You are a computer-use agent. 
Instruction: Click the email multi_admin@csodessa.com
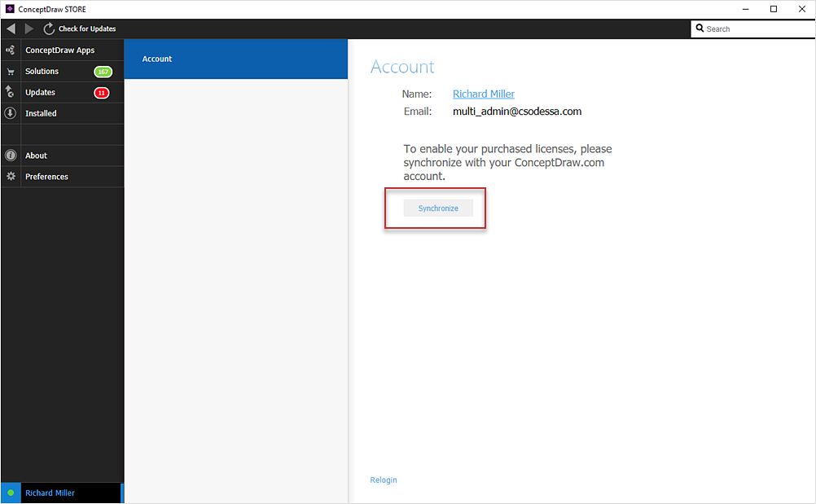[x=517, y=112]
